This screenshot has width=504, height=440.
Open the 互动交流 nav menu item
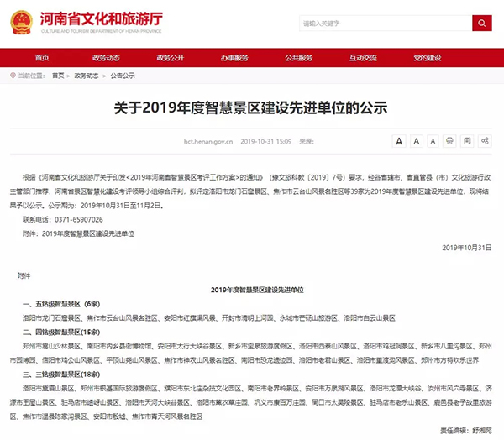pyautogui.click(x=363, y=58)
